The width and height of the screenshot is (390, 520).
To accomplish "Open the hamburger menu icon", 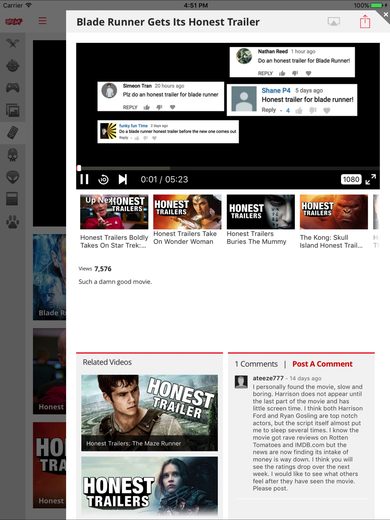I will coord(43,21).
